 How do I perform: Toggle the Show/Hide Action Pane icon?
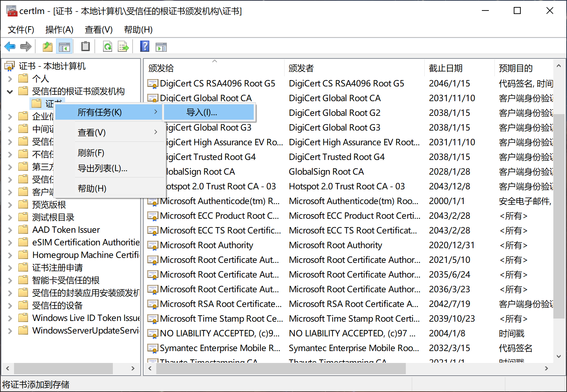click(161, 46)
